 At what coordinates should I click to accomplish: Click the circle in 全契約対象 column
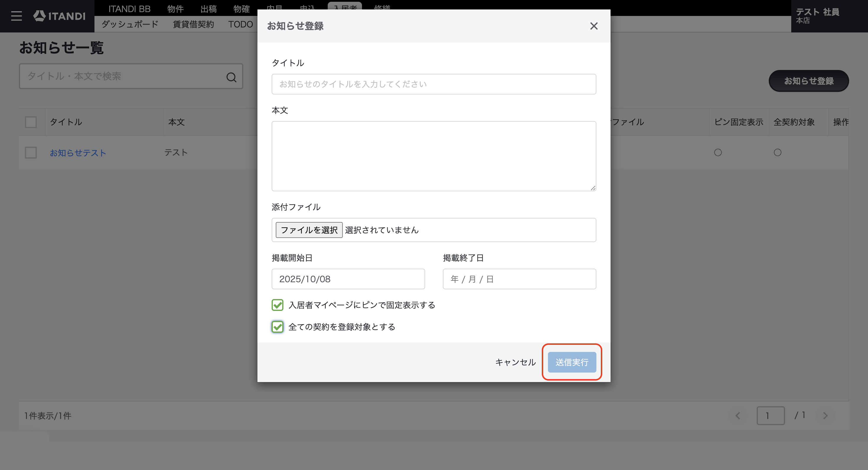(x=777, y=152)
